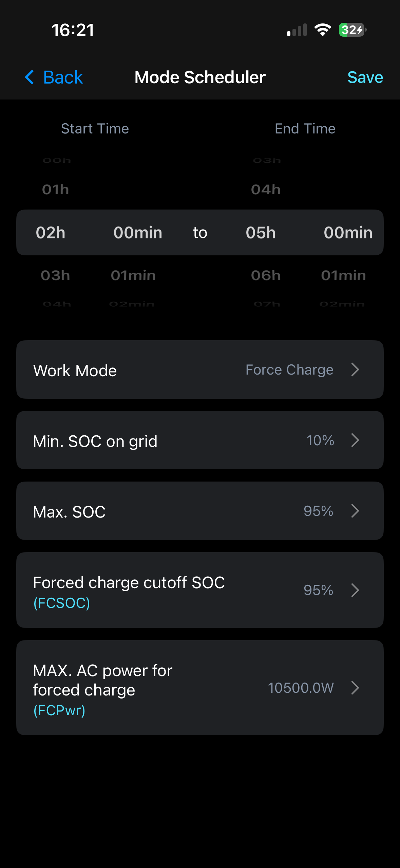The image size is (400, 868).
Task: Expand the Min. SOC on grid chevron
Action: 355,440
